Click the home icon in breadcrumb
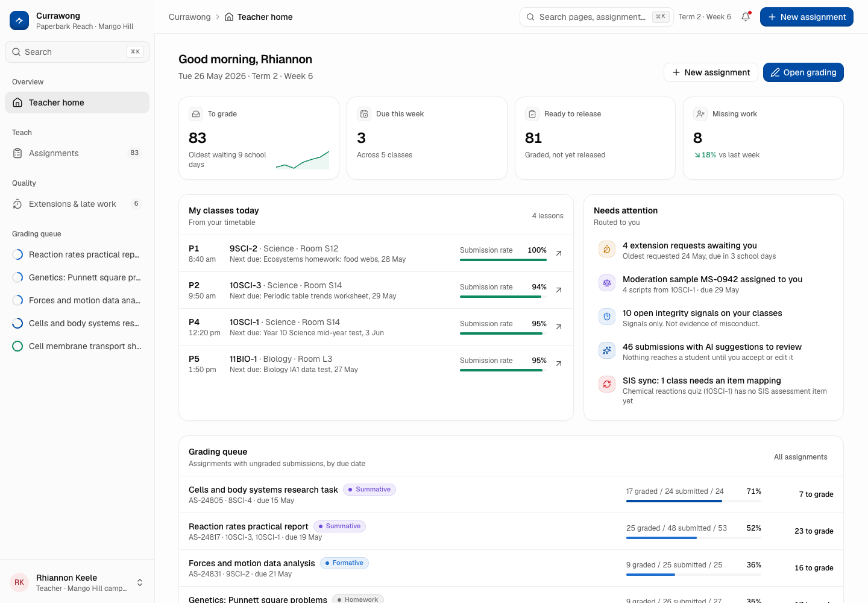Viewport: 868px width, 603px height. pos(229,17)
